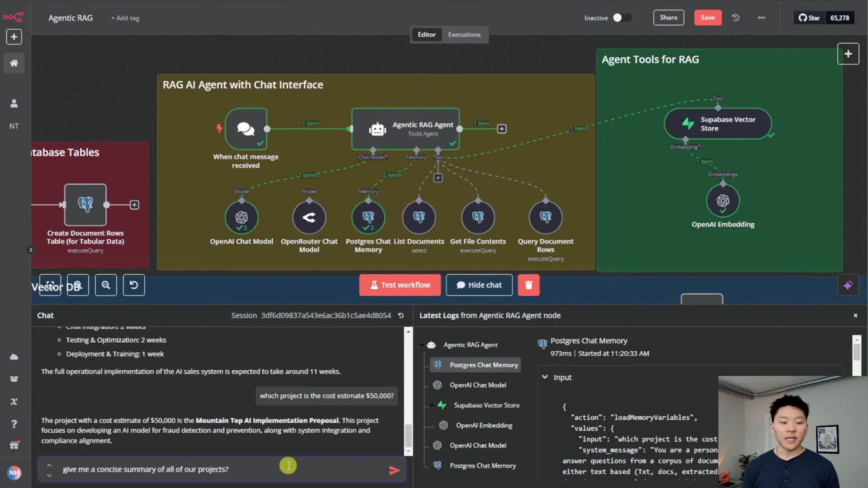This screenshot has height=488, width=868.
Task: Open workflow history clock icon
Action: tap(736, 18)
